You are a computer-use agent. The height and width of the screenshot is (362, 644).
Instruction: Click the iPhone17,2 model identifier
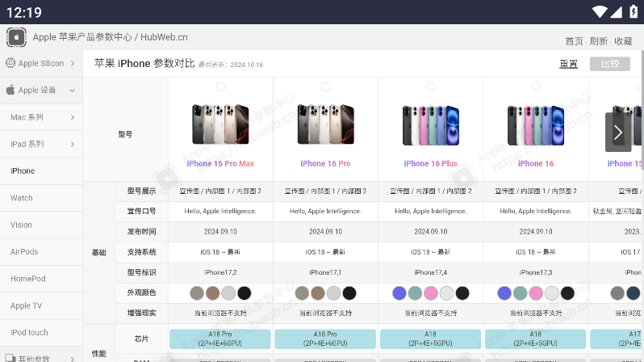(x=220, y=272)
